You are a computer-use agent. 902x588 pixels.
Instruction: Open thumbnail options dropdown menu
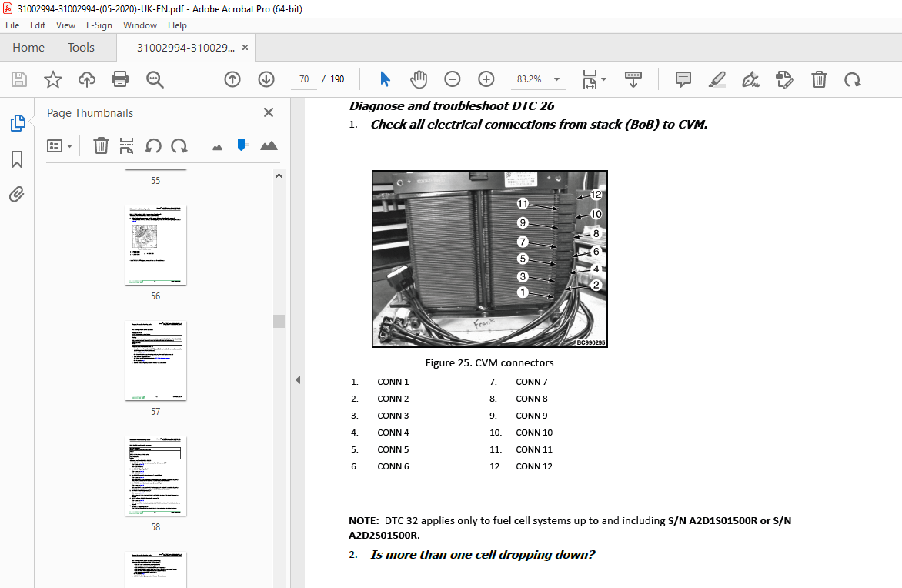coord(59,145)
